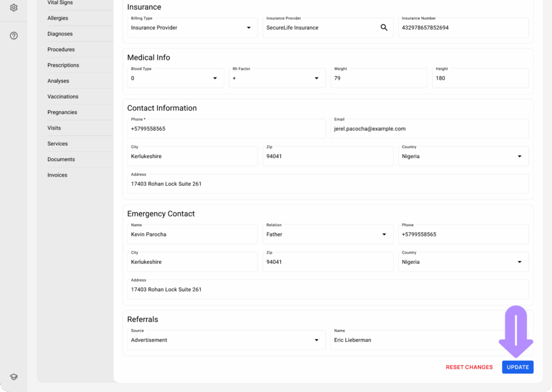Open the Blood Type dropdown
Image resolution: width=552 pixels, height=392 pixels.
215,78
